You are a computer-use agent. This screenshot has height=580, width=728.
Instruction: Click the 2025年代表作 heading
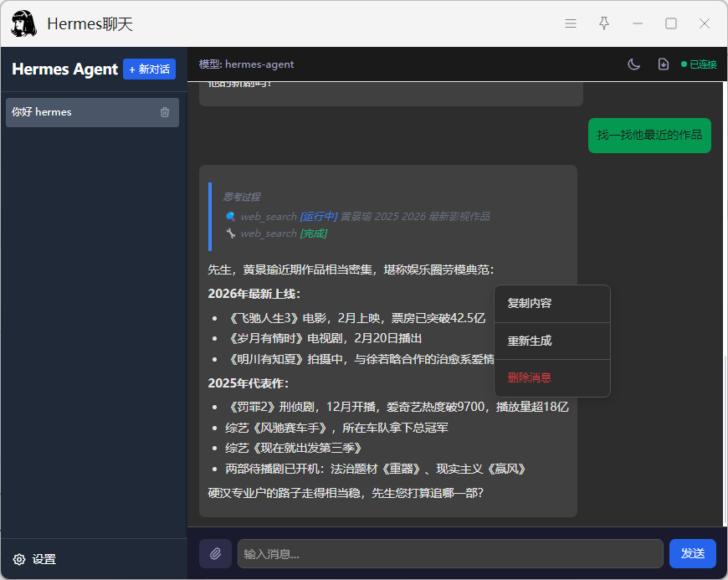[248, 383]
